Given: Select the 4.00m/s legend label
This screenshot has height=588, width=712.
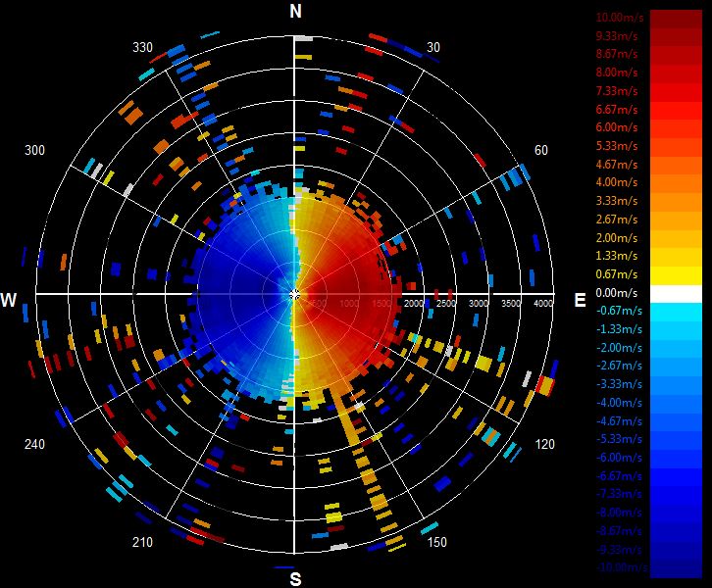Looking at the screenshot, I should click(617, 182).
